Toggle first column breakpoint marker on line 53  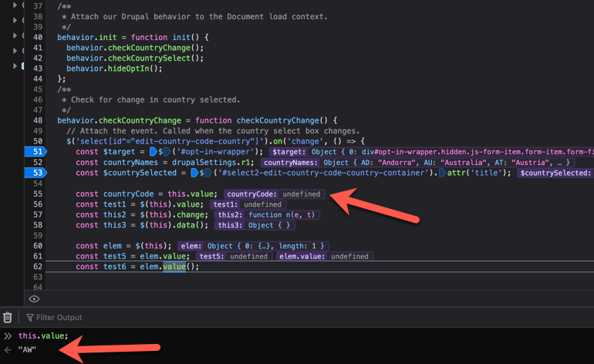194,173
